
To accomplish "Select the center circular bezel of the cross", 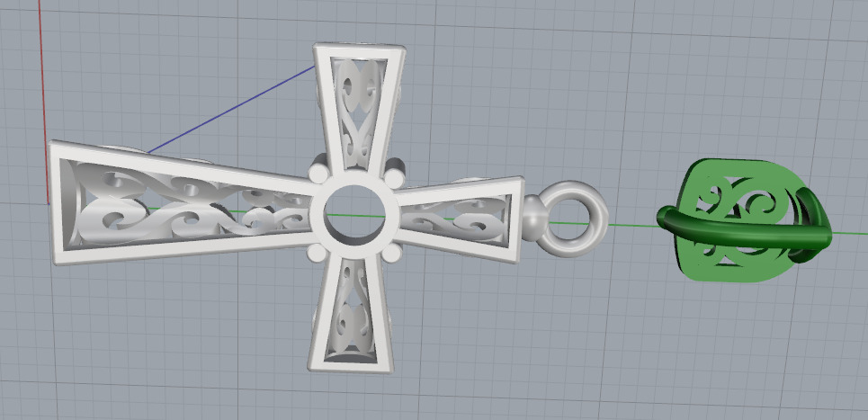I will 354,215.
